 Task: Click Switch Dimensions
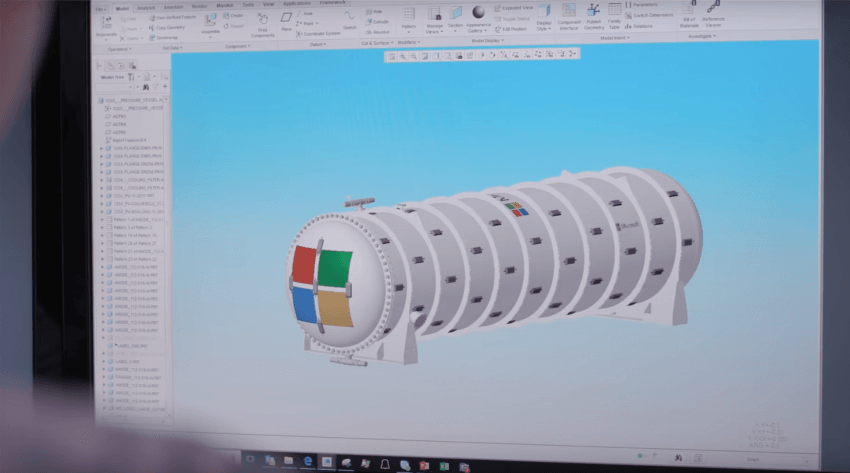649,15
